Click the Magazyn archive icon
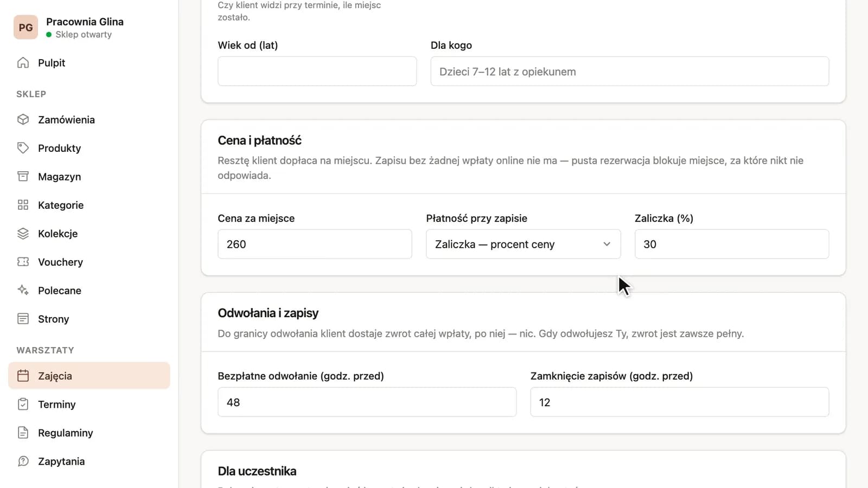The width and height of the screenshot is (868, 488). (23, 177)
